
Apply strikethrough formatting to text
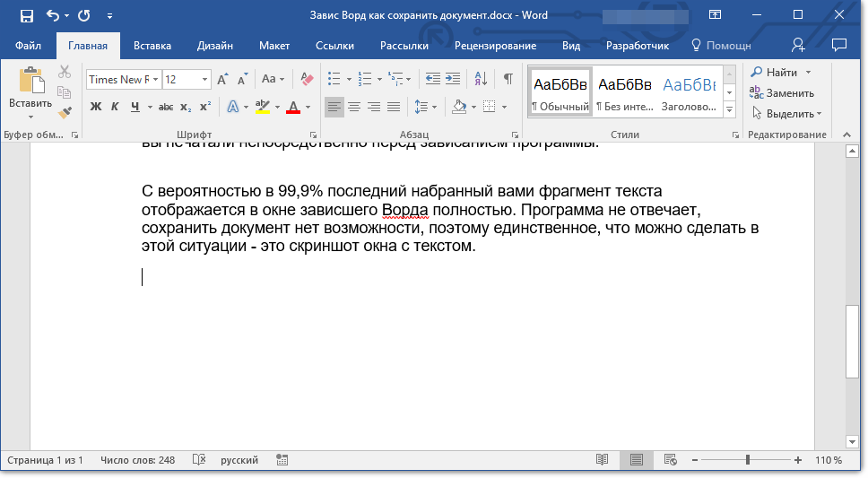point(165,107)
